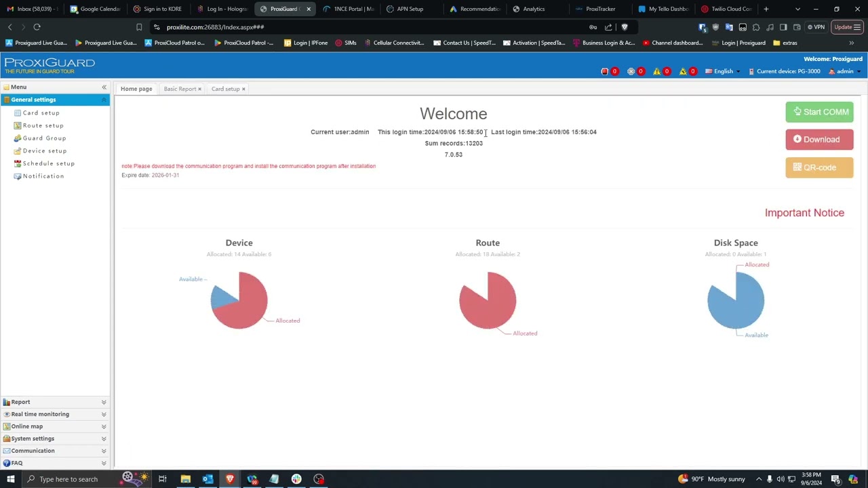Click the VPN button
This screenshot has width=868, height=488.
click(816, 27)
